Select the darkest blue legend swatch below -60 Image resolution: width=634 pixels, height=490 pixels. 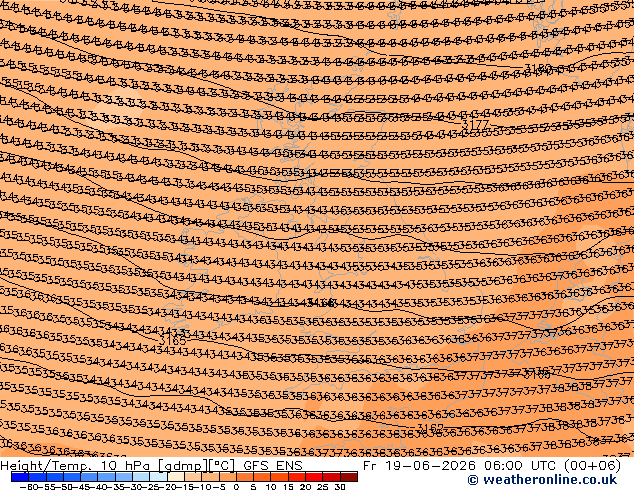click(x=20, y=477)
